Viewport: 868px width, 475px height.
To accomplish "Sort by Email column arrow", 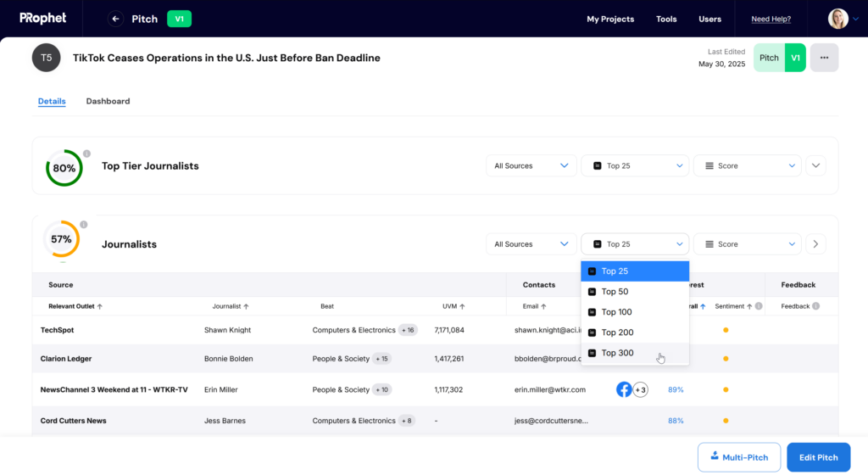I will click(x=543, y=306).
